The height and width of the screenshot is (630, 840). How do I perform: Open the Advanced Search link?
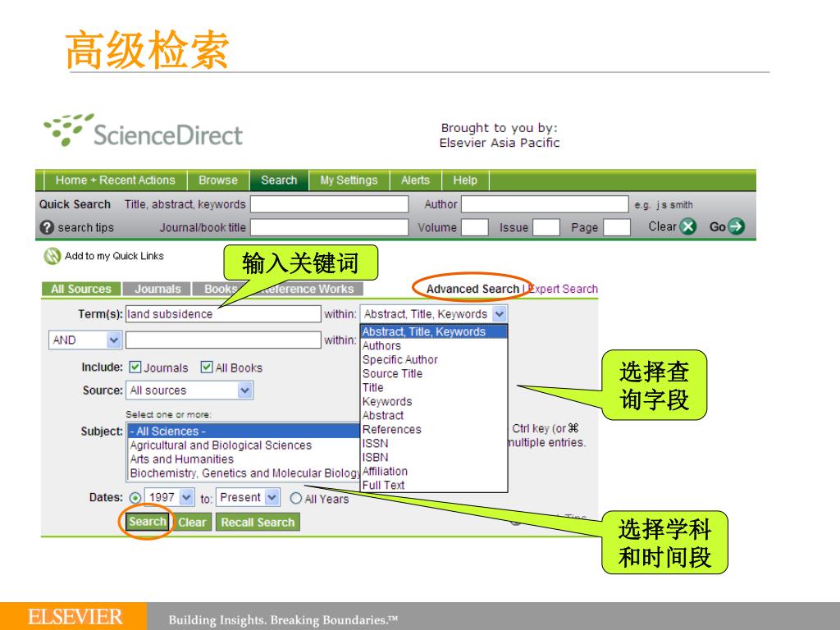click(472, 289)
